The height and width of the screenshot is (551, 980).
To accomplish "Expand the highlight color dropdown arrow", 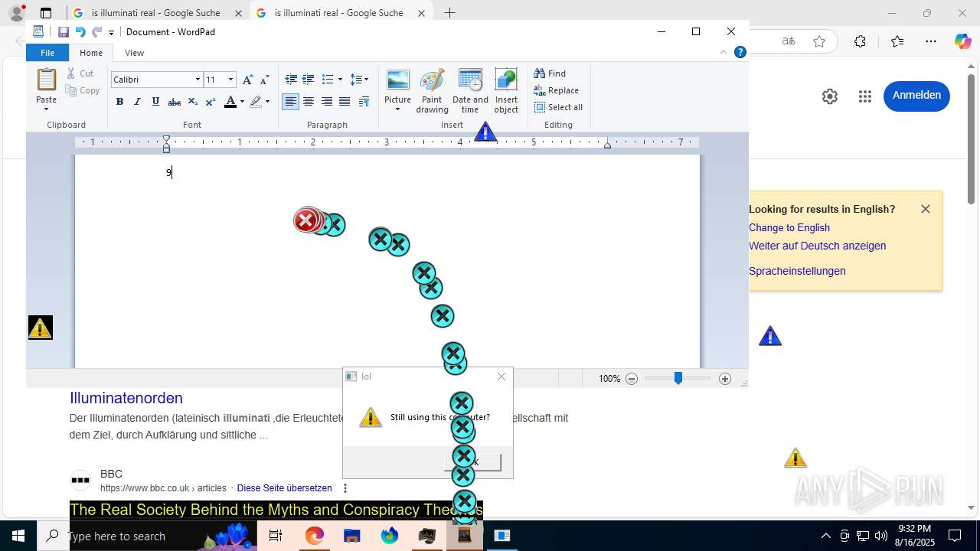I will [267, 102].
